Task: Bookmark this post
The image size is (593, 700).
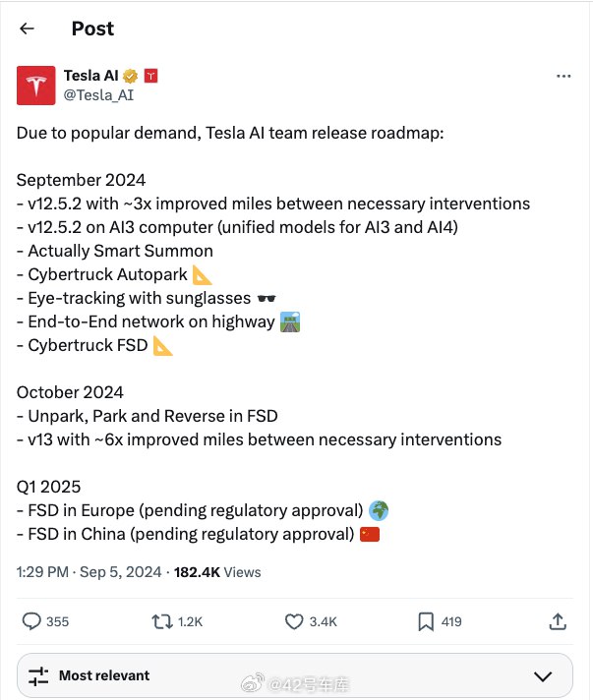Action: tap(426, 621)
